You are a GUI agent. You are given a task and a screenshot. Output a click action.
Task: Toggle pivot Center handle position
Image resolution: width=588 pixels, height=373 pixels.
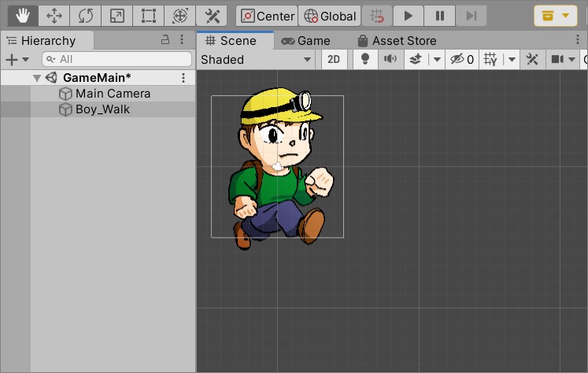pos(268,16)
